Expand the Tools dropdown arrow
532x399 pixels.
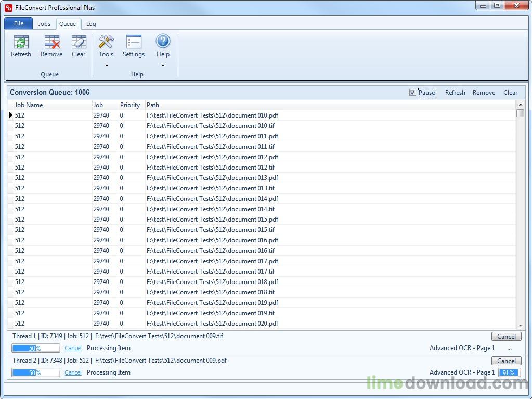coord(107,65)
